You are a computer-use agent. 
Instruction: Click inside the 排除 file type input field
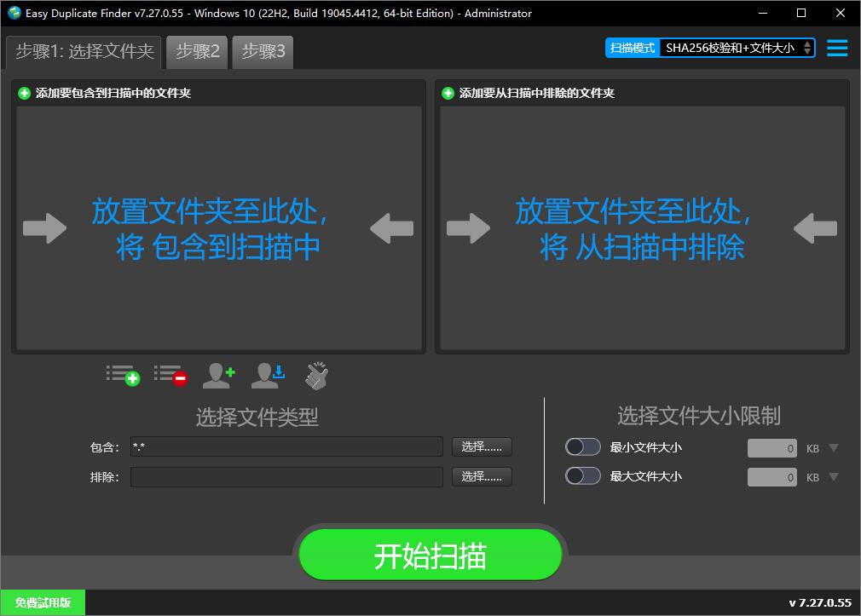[286, 476]
